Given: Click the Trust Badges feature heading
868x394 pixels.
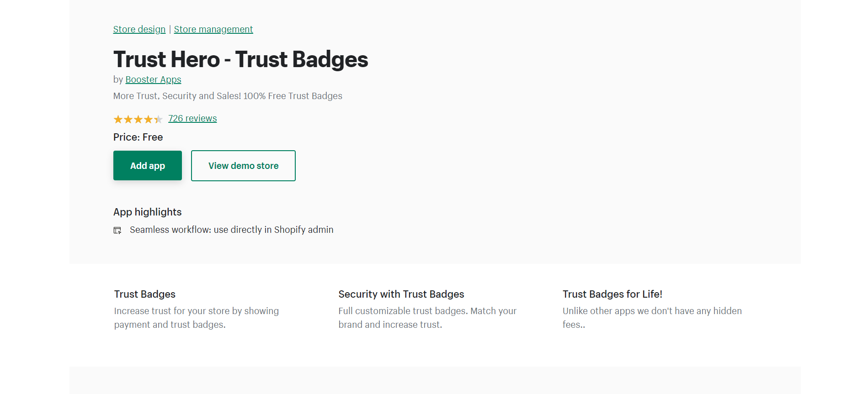Looking at the screenshot, I should (145, 294).
